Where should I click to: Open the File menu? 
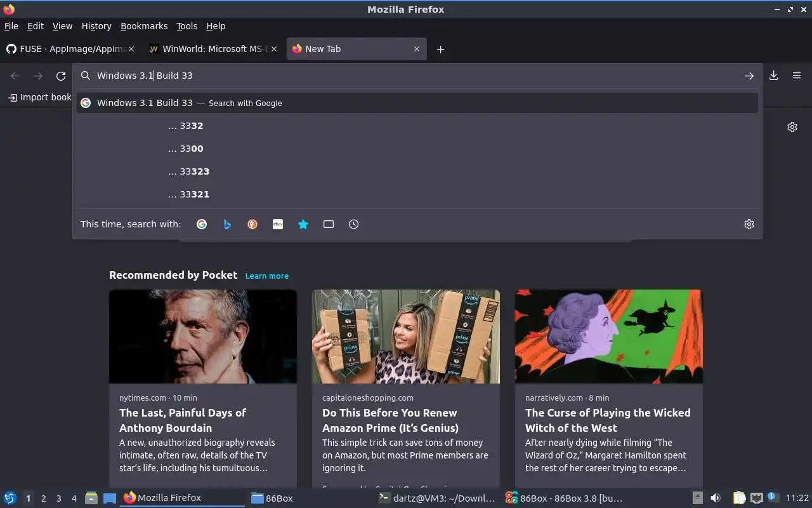(x=11, y=26)
